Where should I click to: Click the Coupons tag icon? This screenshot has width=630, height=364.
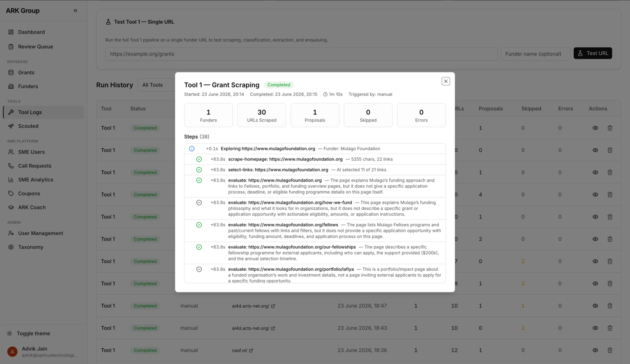point(11,194)
